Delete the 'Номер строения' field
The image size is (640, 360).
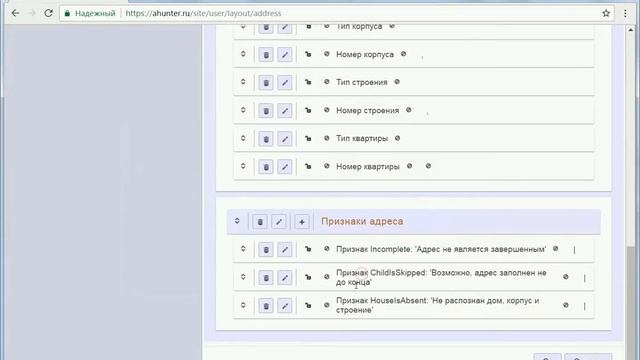point(266,111)
